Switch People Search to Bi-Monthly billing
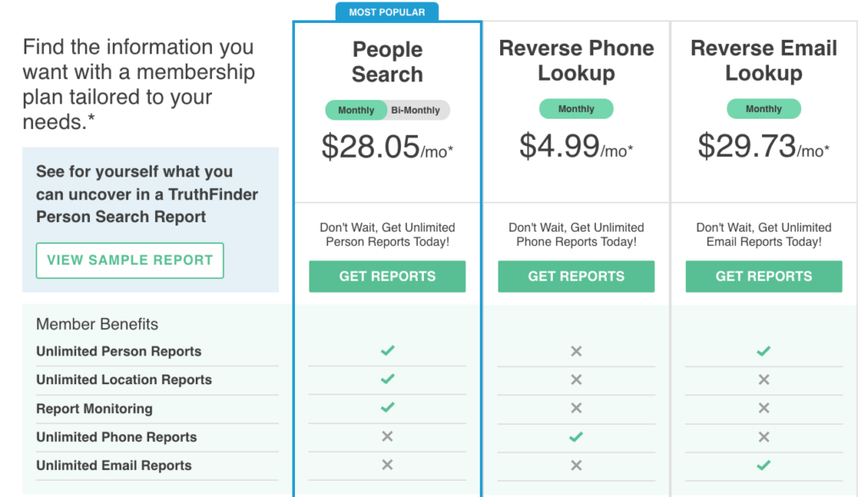This screenshot has width=868, height=497. pos(415,110)
